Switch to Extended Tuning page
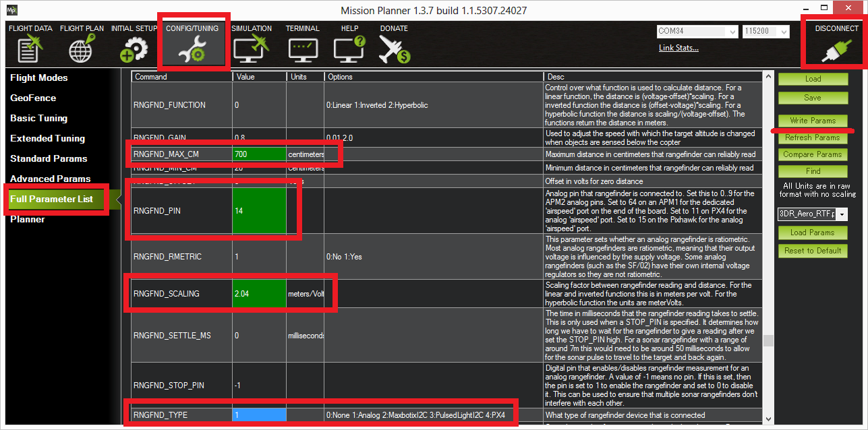 pyautogui.click(x=47, y=139)
